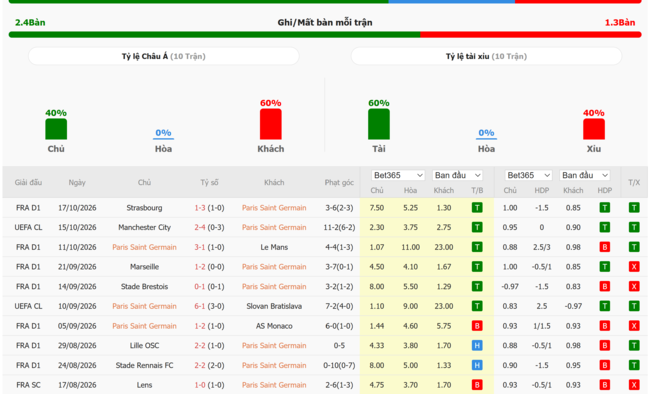Click the date 21/09/2026
This screenshot has width=650, height=394.
click(x=77, y=267)
